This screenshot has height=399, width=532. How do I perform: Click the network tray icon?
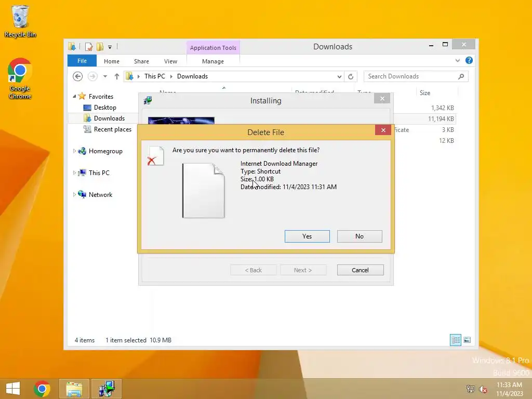click(470, 389)
